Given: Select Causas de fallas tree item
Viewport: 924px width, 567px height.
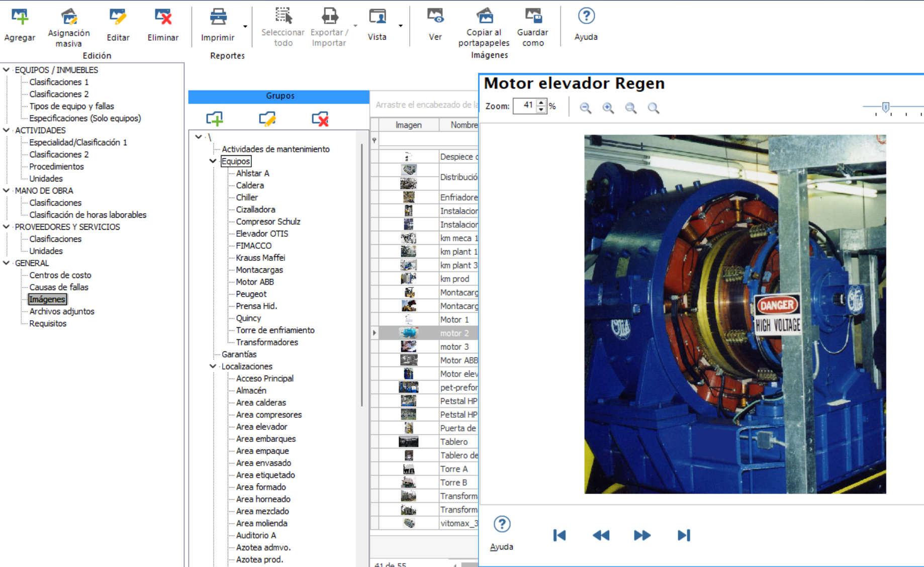Looking at the screenshot, I should 59,287.
